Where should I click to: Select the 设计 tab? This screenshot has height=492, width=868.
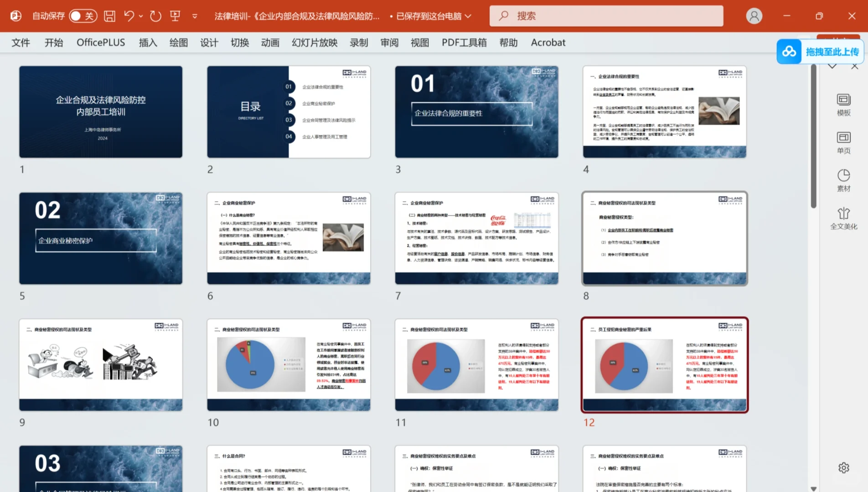pos(209,42)
